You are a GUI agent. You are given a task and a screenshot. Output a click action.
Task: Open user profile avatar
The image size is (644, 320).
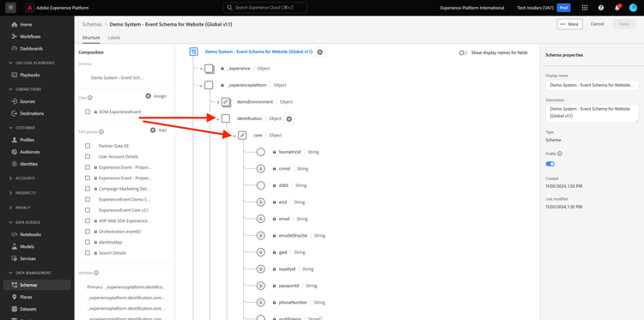point(633,8)
